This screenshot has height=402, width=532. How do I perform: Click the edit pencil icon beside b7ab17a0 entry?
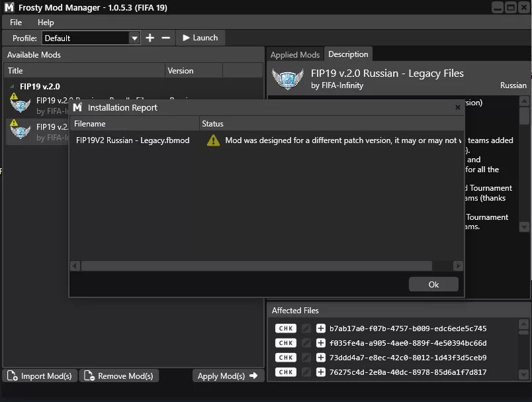306,328
